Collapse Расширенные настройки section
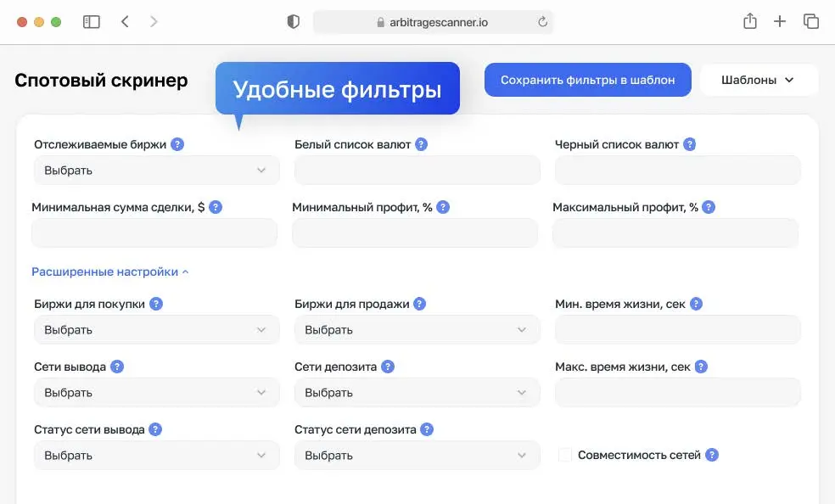The image size is (835, 504). pos(110,272)
